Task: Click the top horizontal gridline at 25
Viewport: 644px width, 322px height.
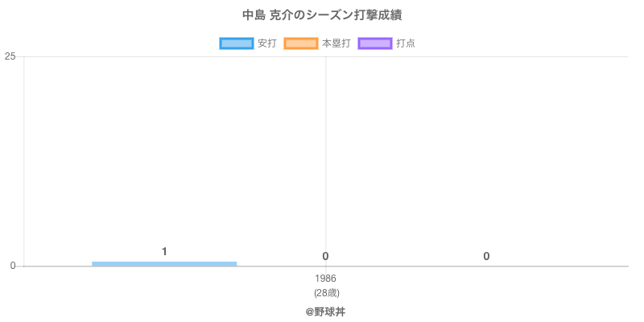Action: click(x=483, y=56)
